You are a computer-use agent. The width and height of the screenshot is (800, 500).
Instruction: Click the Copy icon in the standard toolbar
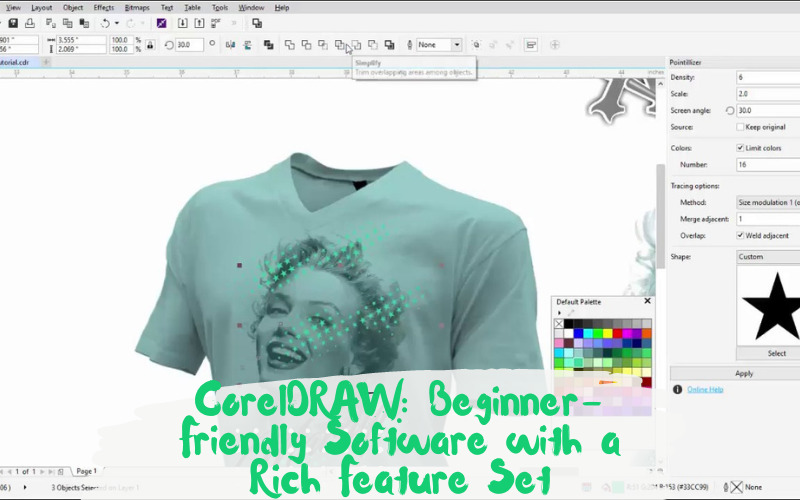(x=67, y=23)
